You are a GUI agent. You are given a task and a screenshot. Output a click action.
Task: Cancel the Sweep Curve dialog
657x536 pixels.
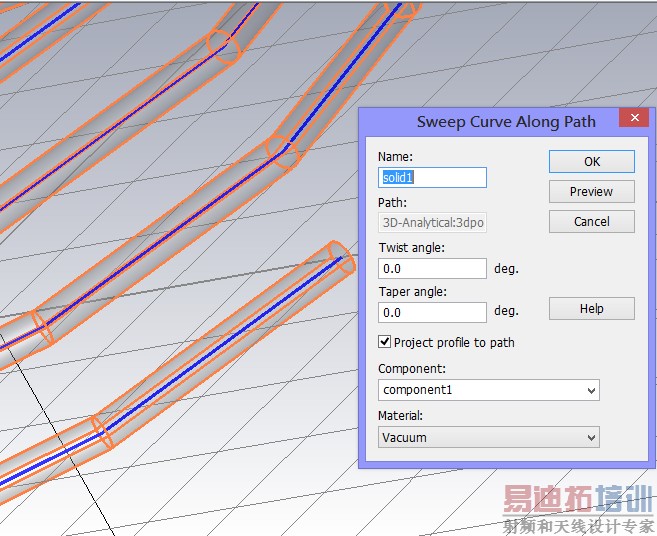592,221
